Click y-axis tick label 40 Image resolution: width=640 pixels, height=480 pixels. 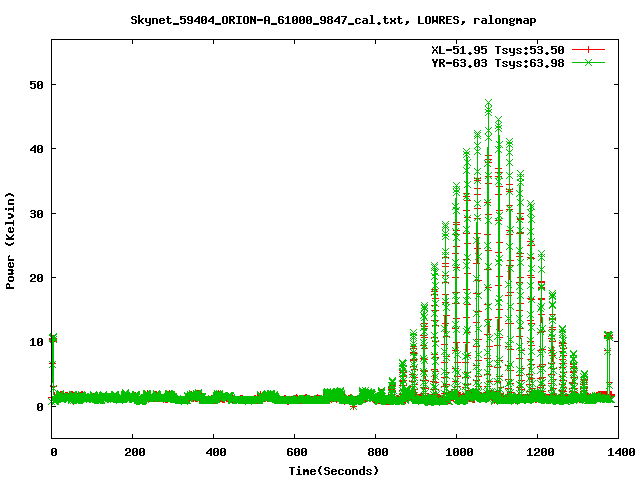(x=36, y=149)
